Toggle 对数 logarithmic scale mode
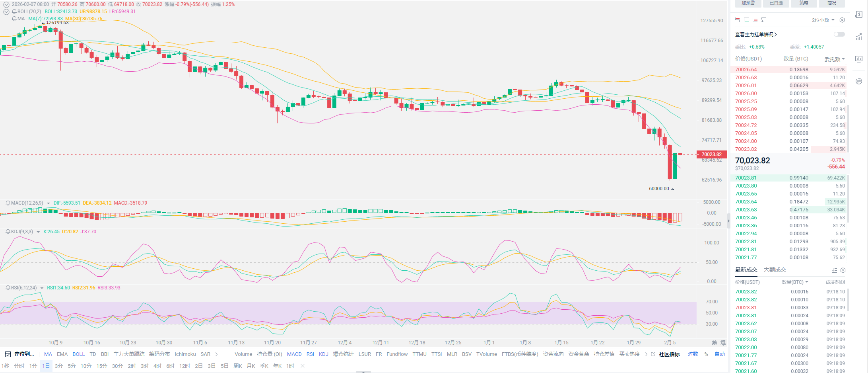This screenshot has width=868, height=373. click(693, 354)
